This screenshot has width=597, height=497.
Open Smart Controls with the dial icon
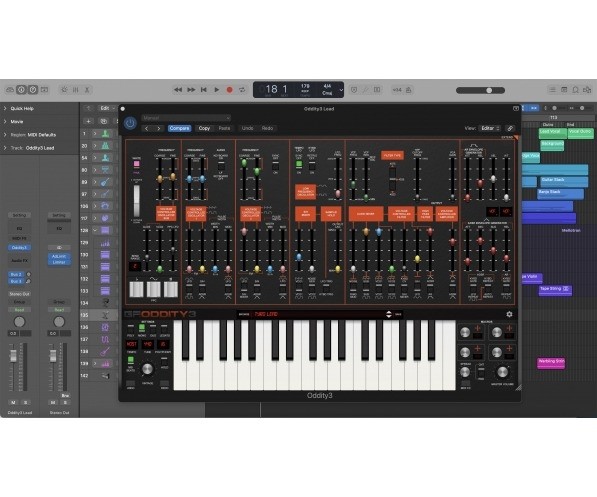pos(64,90)
